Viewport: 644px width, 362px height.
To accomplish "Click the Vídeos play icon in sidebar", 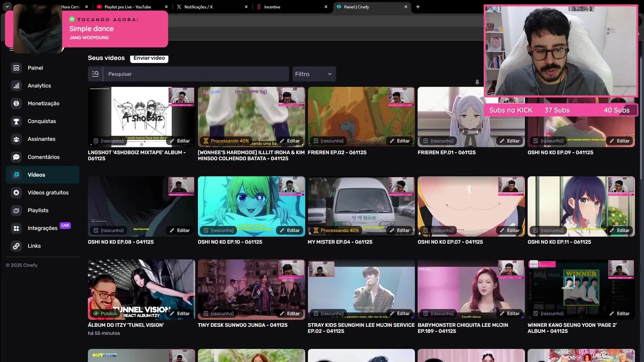I will [x=17, y=175].
